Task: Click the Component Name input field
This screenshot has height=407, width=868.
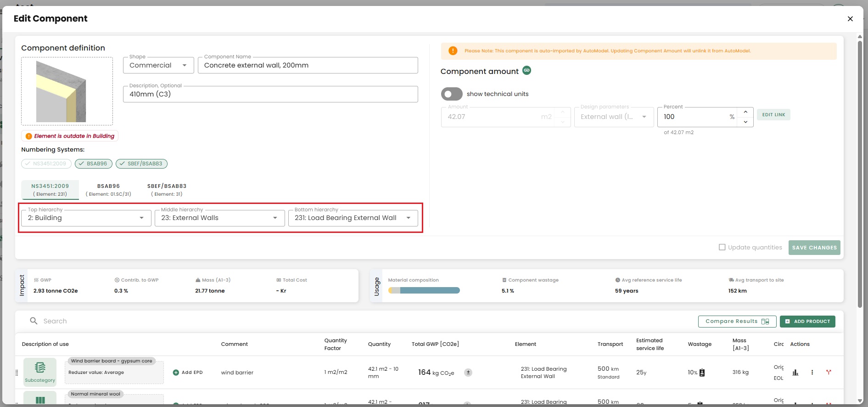Action: 308,65
